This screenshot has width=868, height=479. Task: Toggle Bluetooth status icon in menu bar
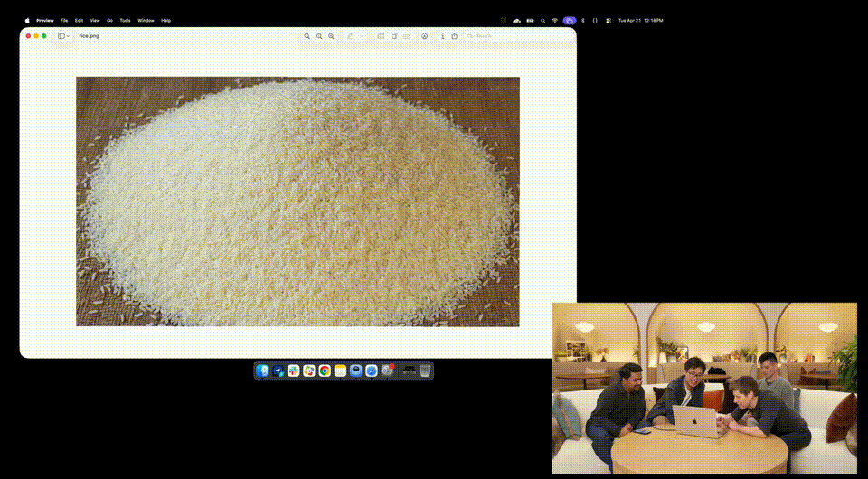click(582, 20)
